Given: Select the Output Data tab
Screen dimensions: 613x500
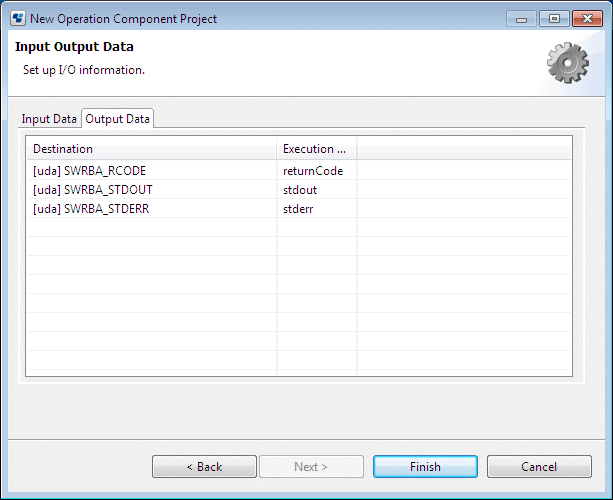Looking at the screenshot, I should (x=117, y=119).
